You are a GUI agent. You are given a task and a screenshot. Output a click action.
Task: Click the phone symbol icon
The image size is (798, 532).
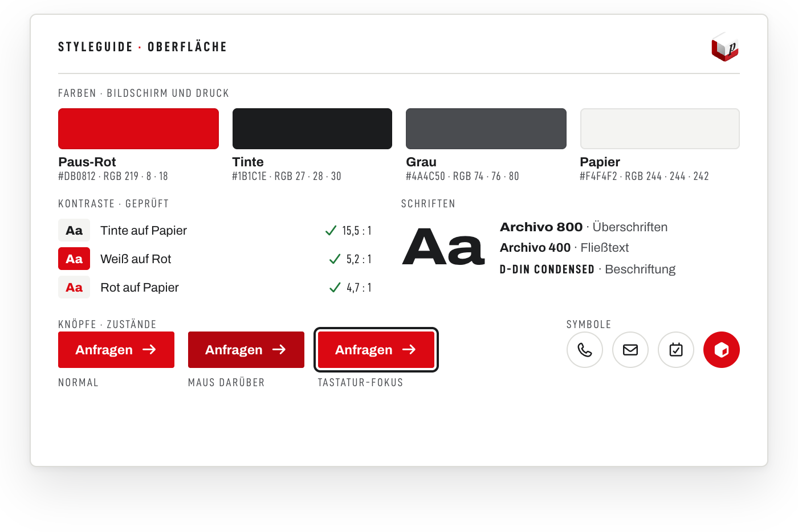[x=585, y=350]
